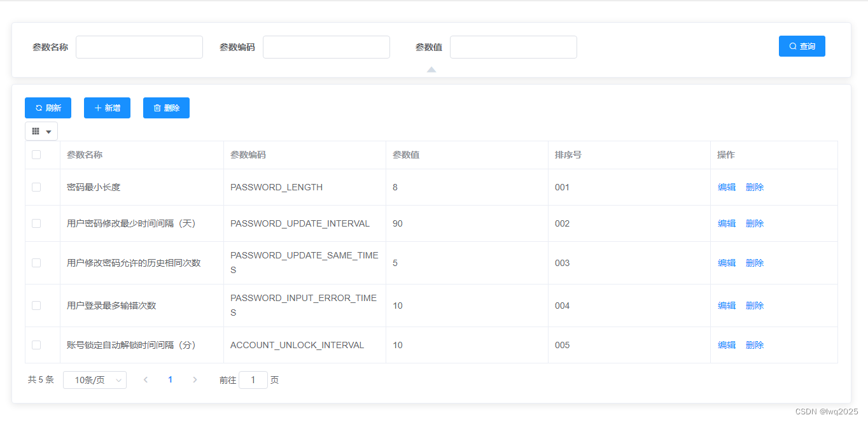Open the column display grid dropdown
868x422 pixels.
(x=41, y=131)
